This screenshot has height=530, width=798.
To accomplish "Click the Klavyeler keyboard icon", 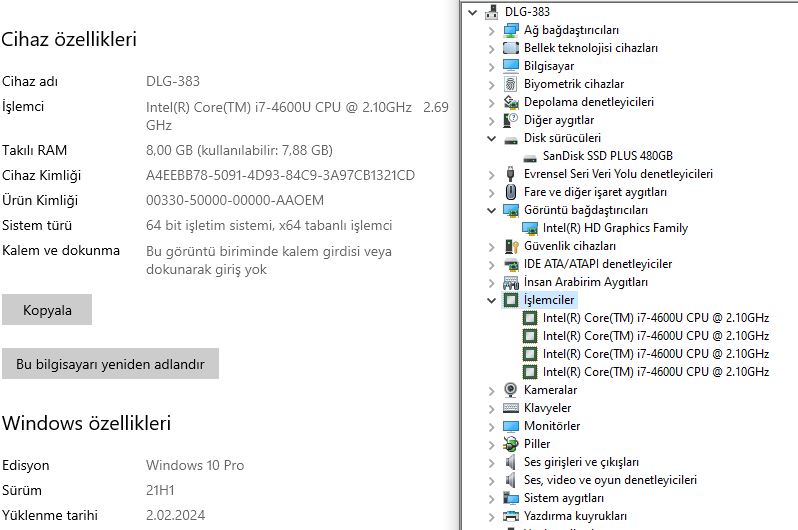I will 510,408.
